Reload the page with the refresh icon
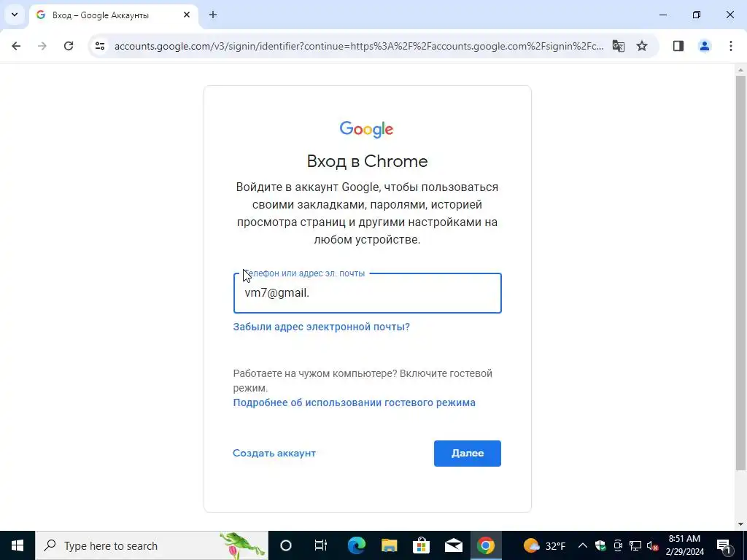Screen dimensions: 747x560 coord(69,46)
